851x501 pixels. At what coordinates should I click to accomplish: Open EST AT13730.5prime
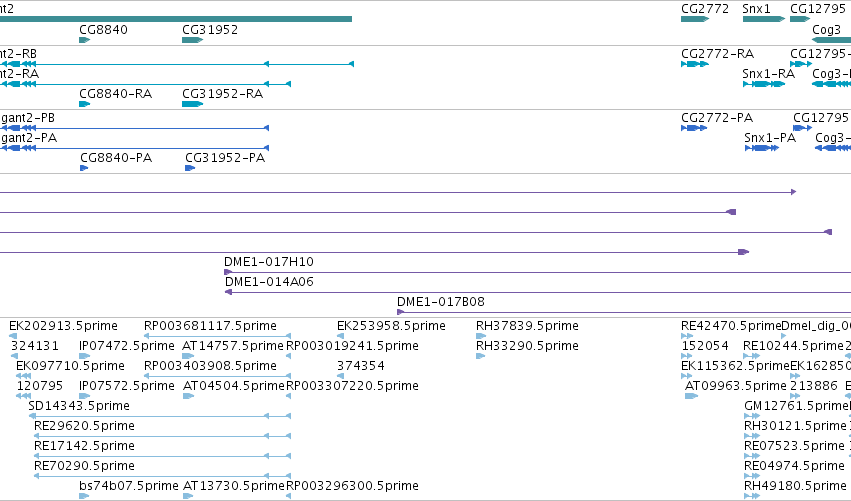(234, 486)
